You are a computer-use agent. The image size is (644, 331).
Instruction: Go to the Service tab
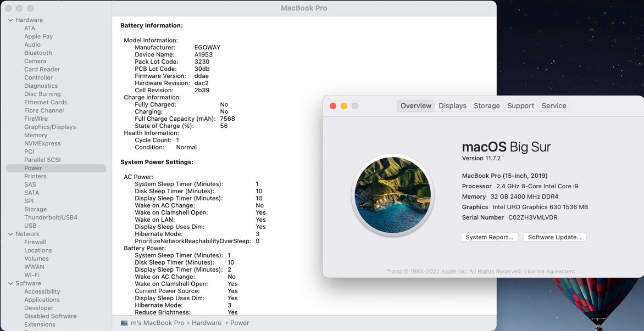coord(553,106)
